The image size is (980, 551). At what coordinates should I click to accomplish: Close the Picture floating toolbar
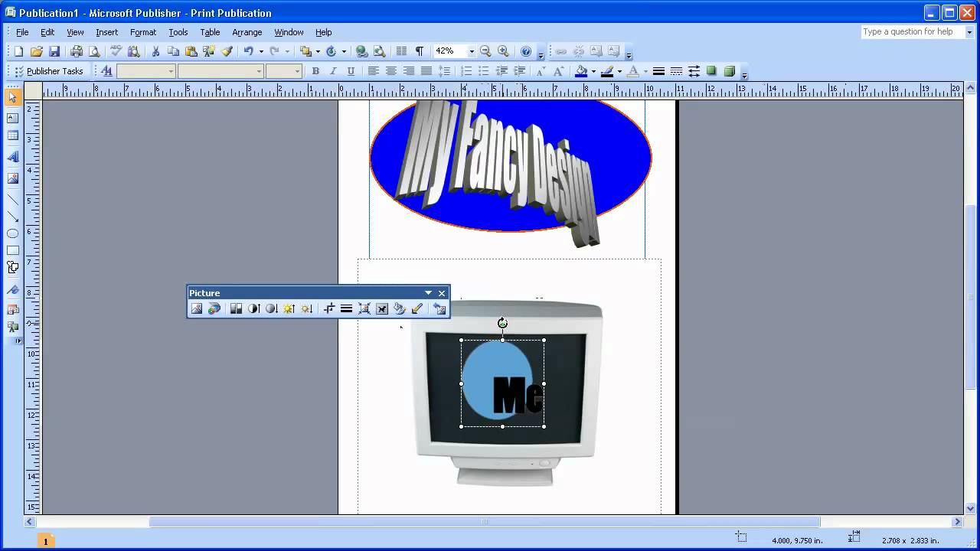(442, 293)
